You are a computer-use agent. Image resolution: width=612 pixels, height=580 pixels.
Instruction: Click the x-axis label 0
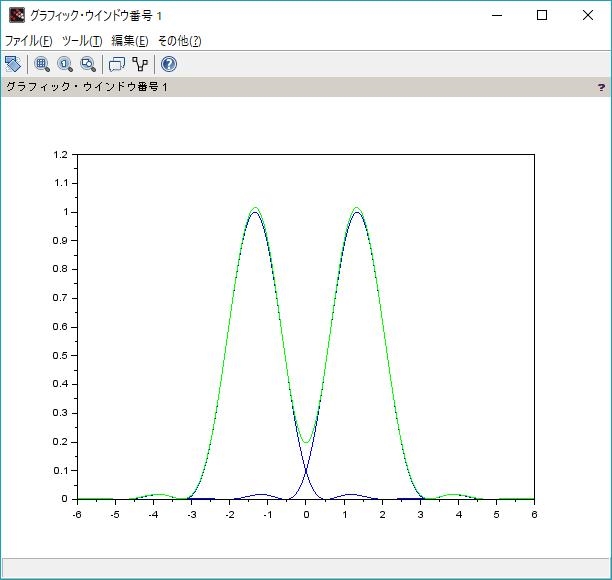click(306, 514)
